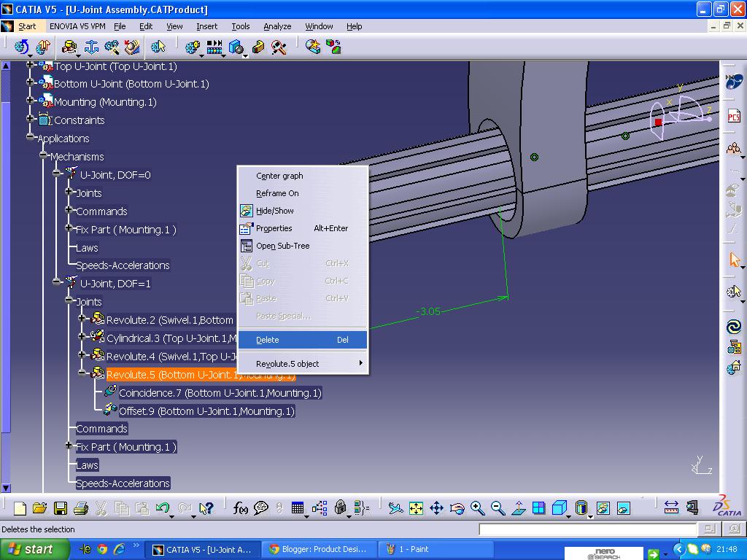Click the Design Table grid icon
Screen dimensions: 747x560
[x=298, y=508]
